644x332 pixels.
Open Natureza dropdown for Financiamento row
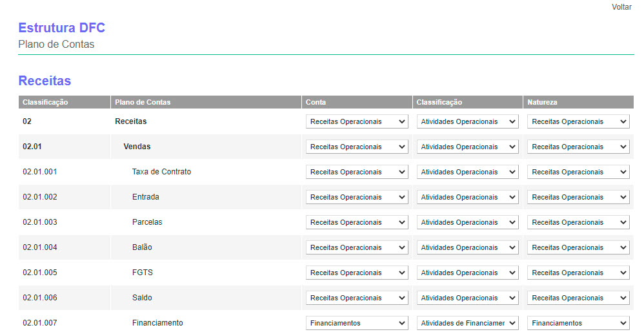tap(578, 323)
